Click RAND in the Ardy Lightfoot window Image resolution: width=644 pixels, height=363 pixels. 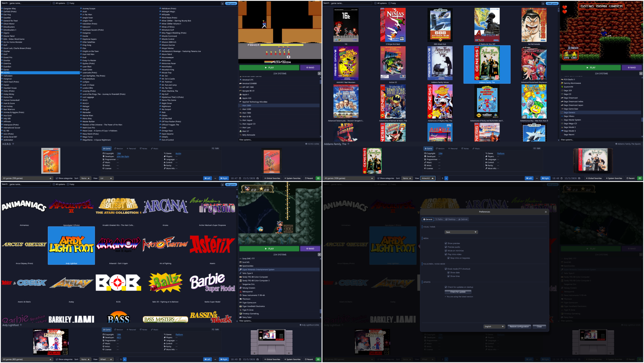310,249
